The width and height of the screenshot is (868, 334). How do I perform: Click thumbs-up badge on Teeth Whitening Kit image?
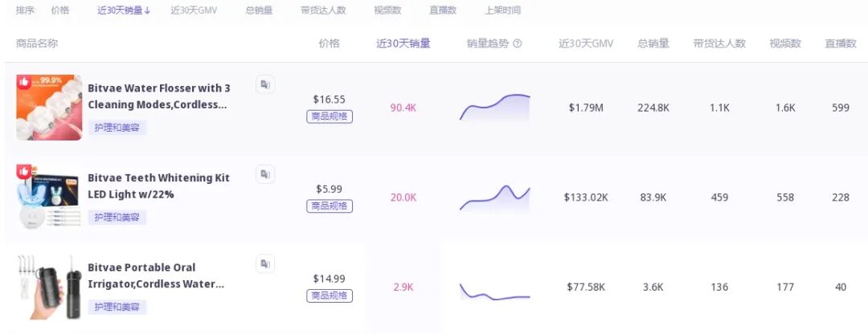[x=23, y=172]
